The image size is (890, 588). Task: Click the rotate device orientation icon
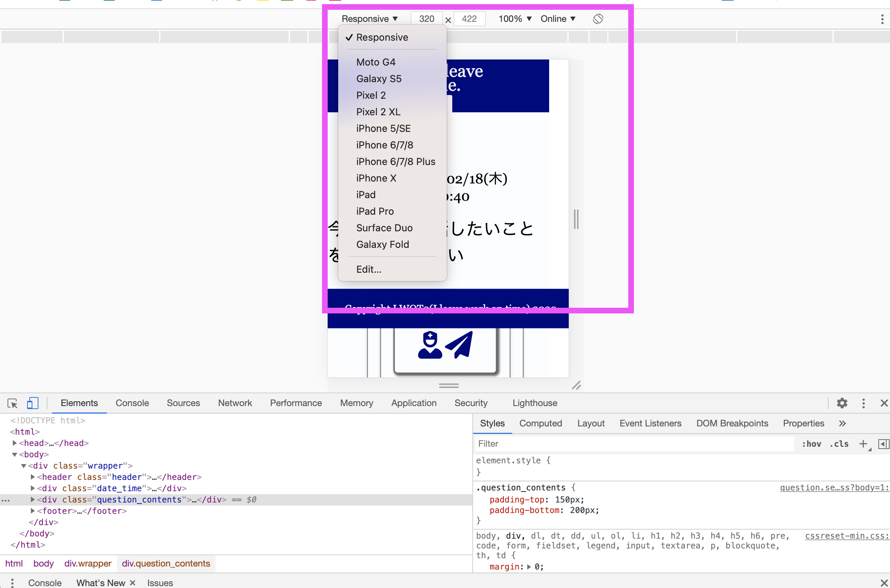[598, 19]
